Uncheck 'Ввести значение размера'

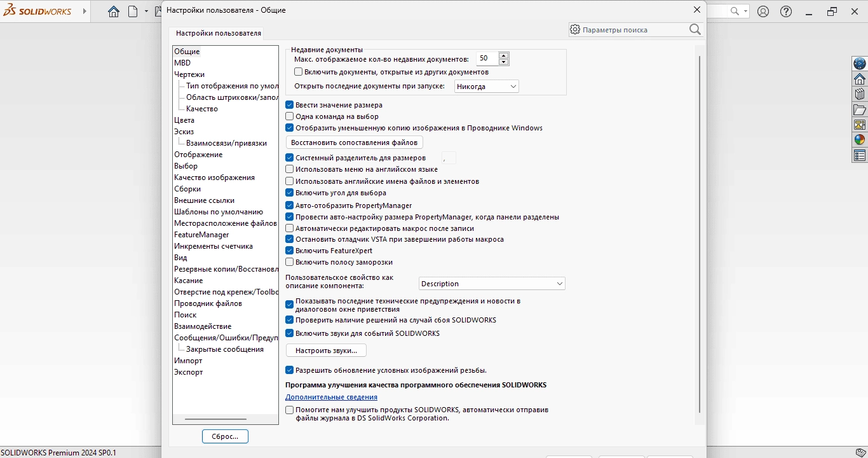coord(290,105)
